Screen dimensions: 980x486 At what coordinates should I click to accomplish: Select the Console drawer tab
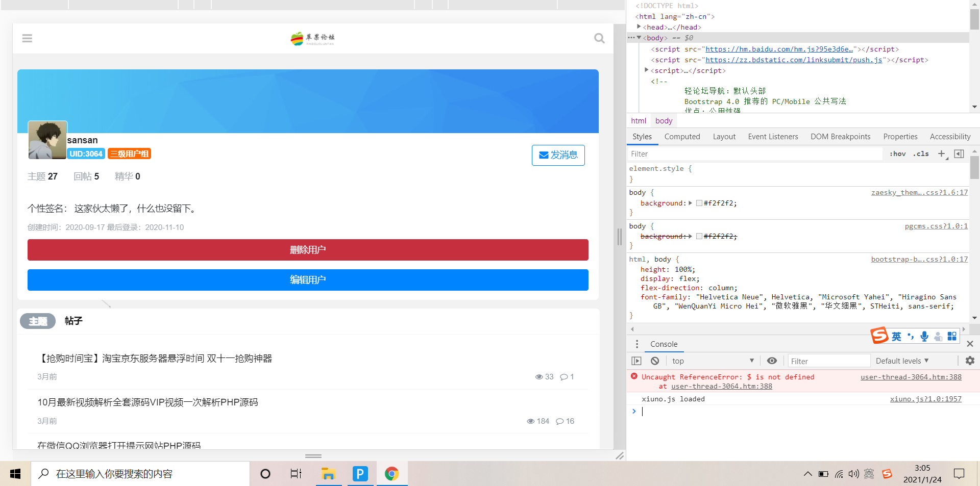coord(664,344)
